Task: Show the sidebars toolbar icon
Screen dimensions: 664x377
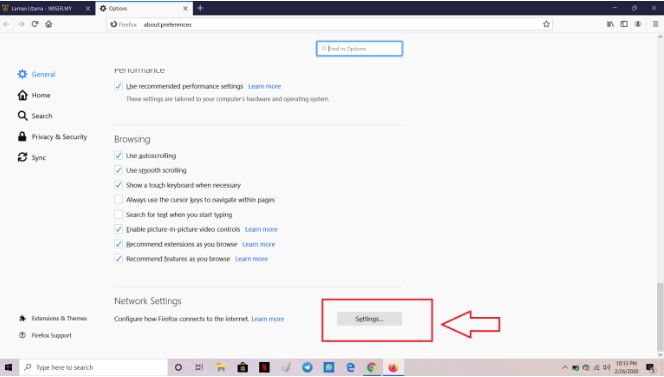Action: (624, 24)
